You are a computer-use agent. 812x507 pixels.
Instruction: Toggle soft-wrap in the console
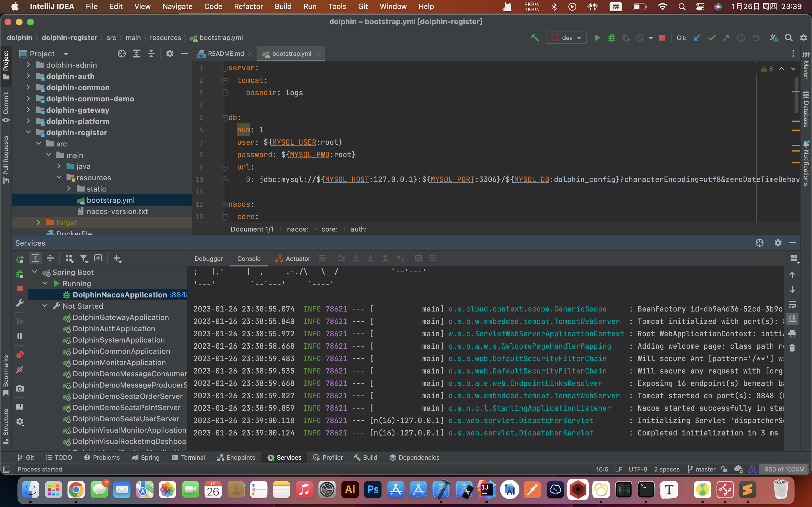tap(792, 304)
